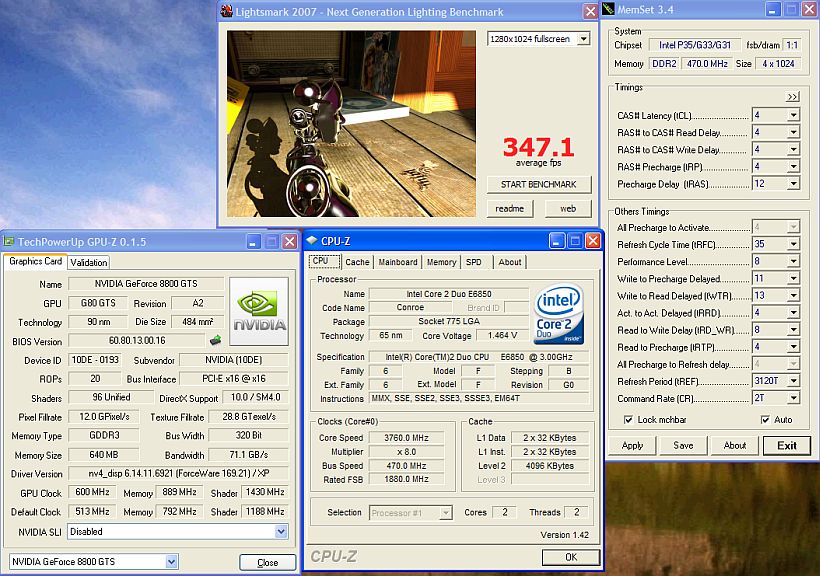Switch to the Cache tab in CPU-Z
The width and height of the screenshot is (820, 576).
(x=357, y=262)
